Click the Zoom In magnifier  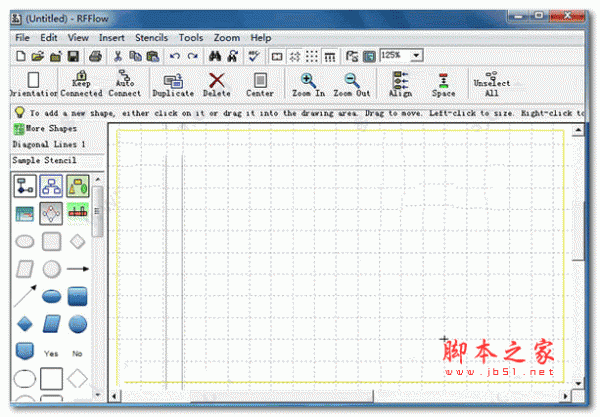click(x=308, y=85)
